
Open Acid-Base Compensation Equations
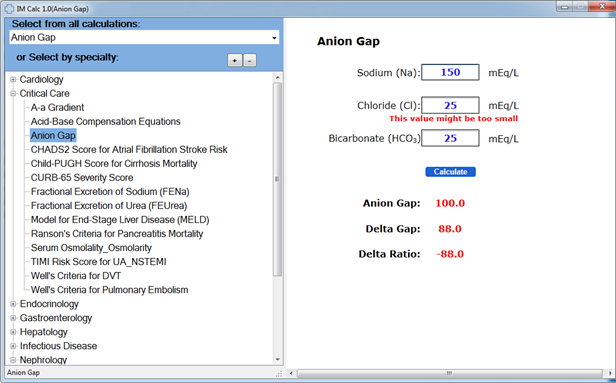click(x=106, y=122)
